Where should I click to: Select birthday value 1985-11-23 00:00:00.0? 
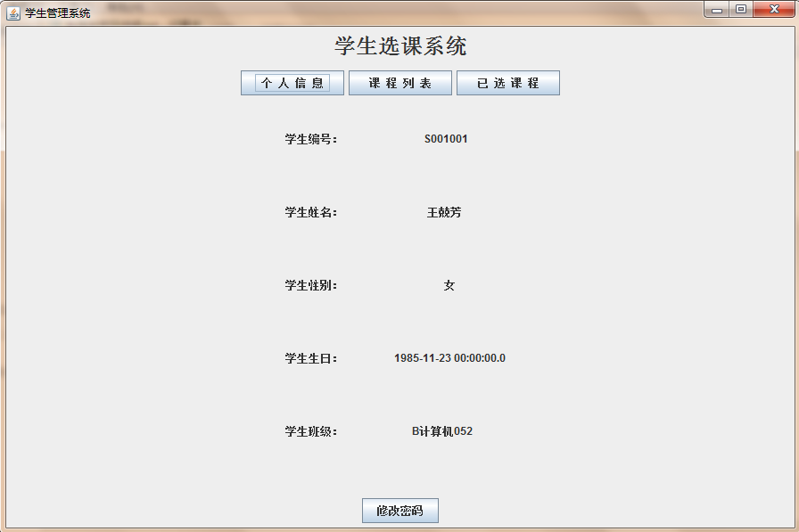click(450, 358)
